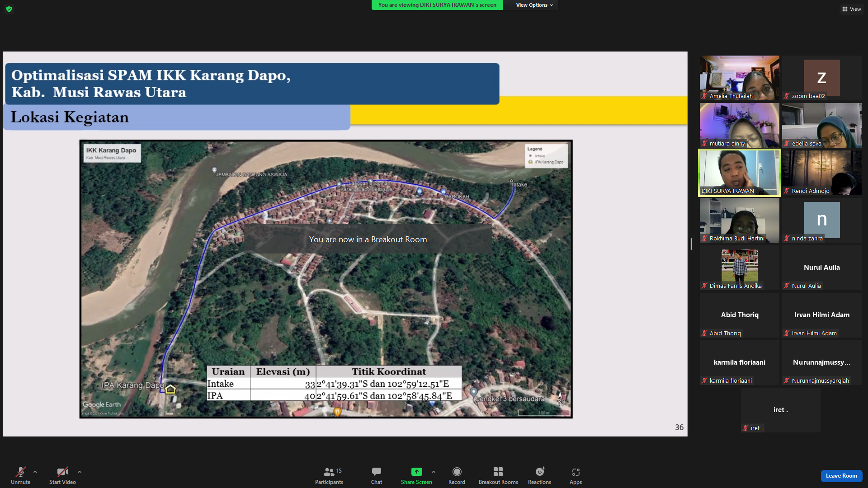Viewport: 868px width, 488px height.
Task: Click the 'Titik Koordinat' table header
Action: pos(389,371)
